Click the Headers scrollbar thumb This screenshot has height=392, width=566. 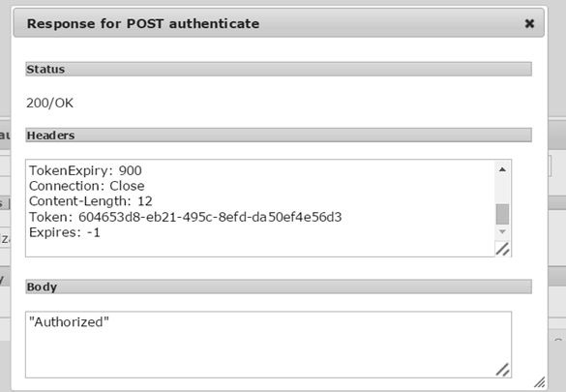pyautogui.click(x=502, y=214)
